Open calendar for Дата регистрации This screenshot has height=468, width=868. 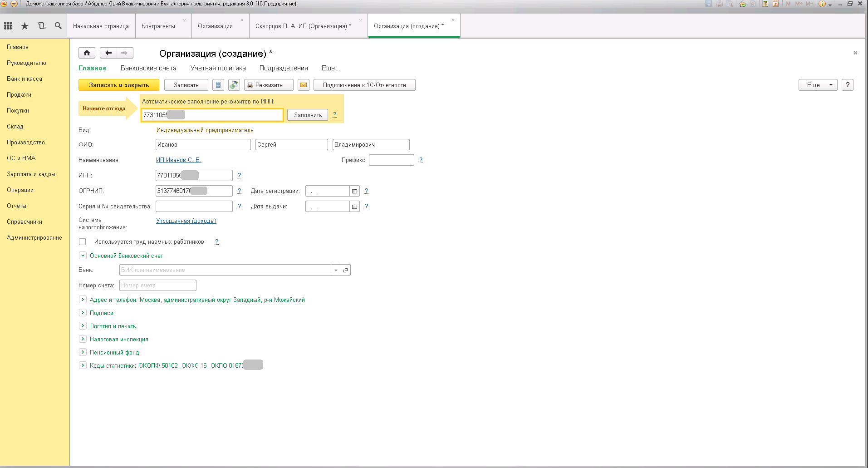tap(355, 191)
